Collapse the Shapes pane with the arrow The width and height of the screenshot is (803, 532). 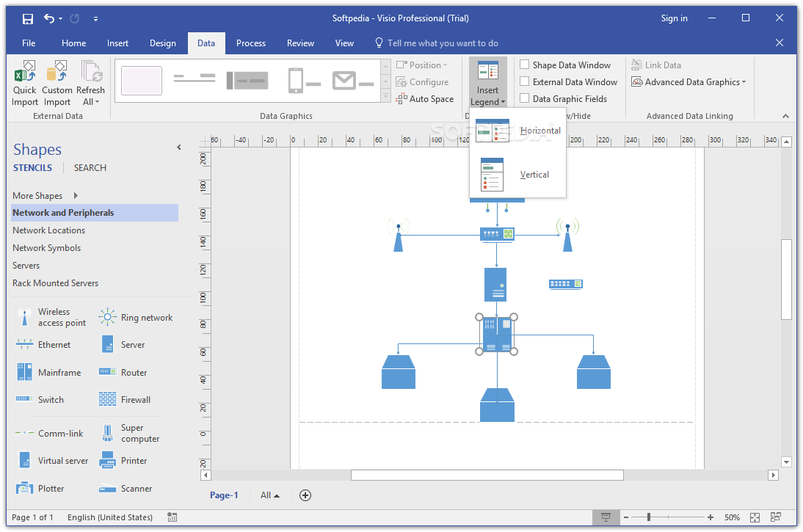[178, 147]
